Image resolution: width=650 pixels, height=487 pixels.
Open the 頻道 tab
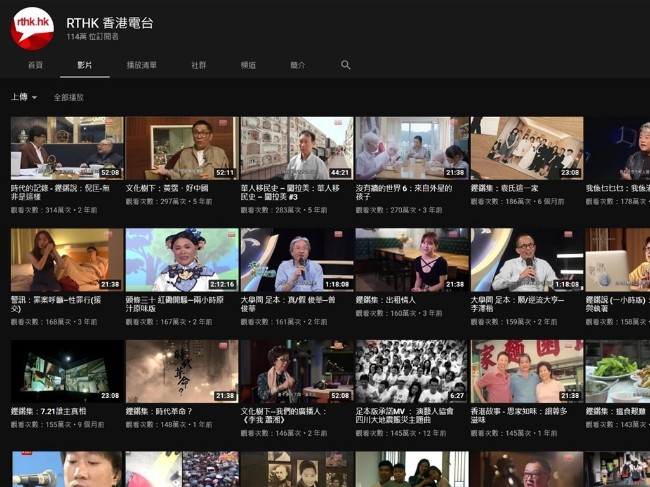tap(248, 65)
